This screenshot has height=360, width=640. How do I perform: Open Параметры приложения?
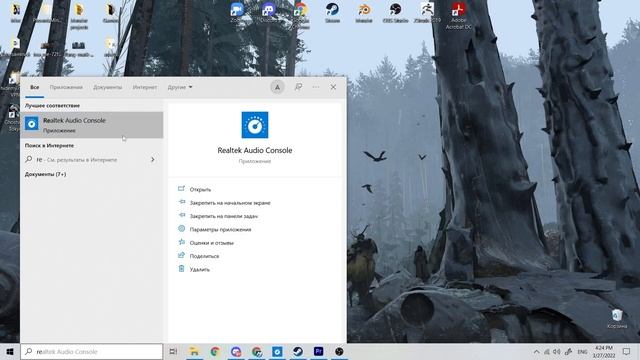[220, 229]
